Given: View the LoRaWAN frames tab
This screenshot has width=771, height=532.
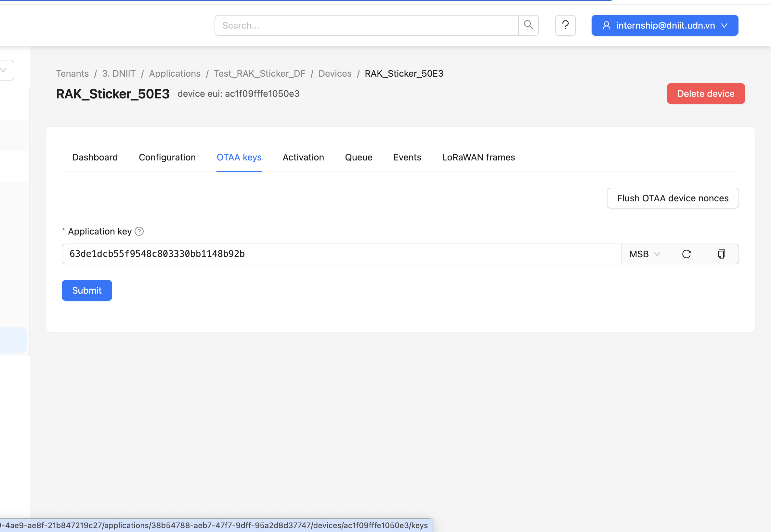Looking at the screenshot, I should coord(478,157).
